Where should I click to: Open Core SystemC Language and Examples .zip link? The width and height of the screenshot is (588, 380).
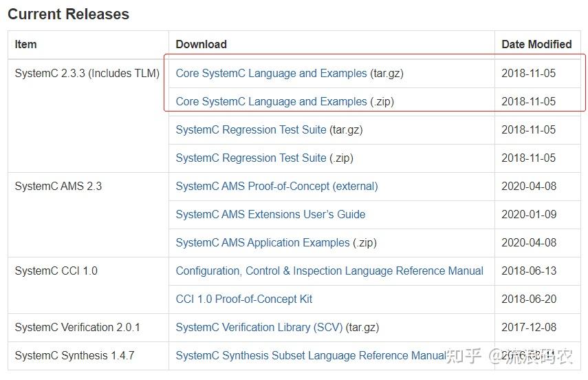tap(271, 101)
